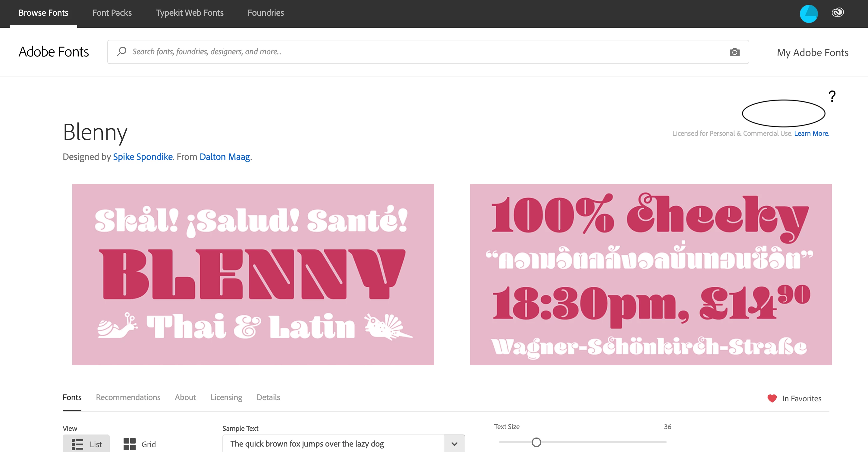
Task: Open the blue user profile avatar
Action: (808, 14)
